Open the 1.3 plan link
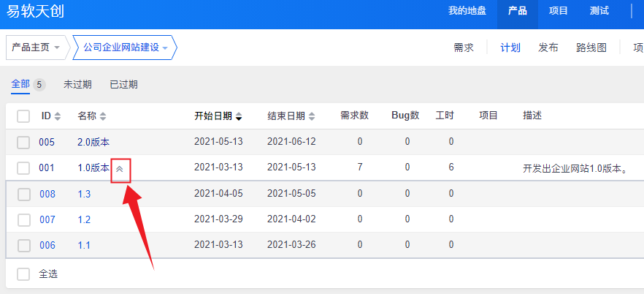644x294 pixels. point(85,194)
